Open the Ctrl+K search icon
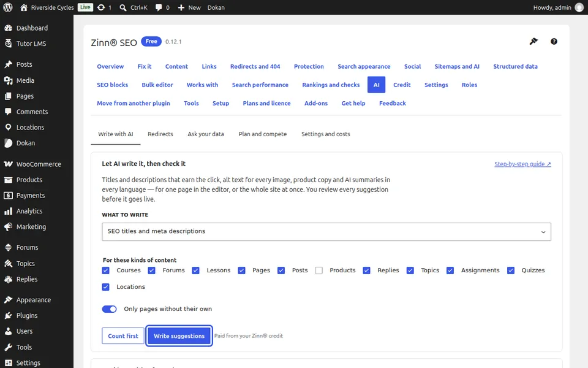Image resolution: width=588 pixels, height=368 pixels. tap(123, 7)
